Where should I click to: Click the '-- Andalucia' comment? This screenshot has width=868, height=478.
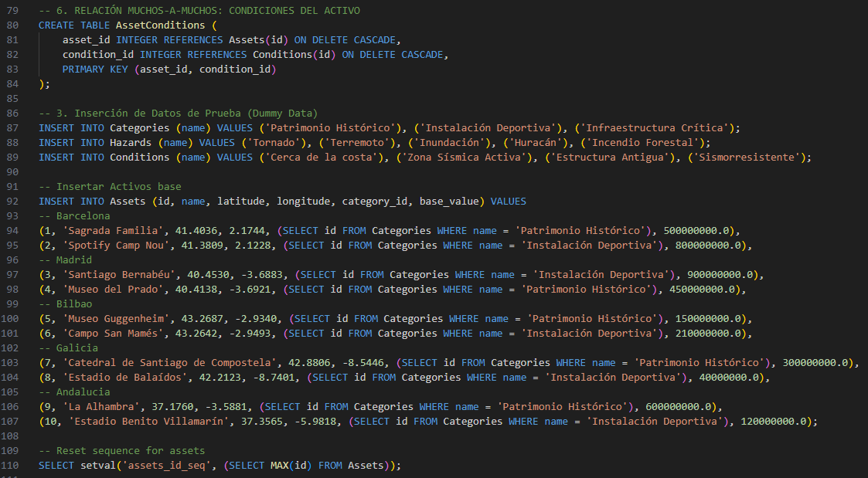click(74, 392)
